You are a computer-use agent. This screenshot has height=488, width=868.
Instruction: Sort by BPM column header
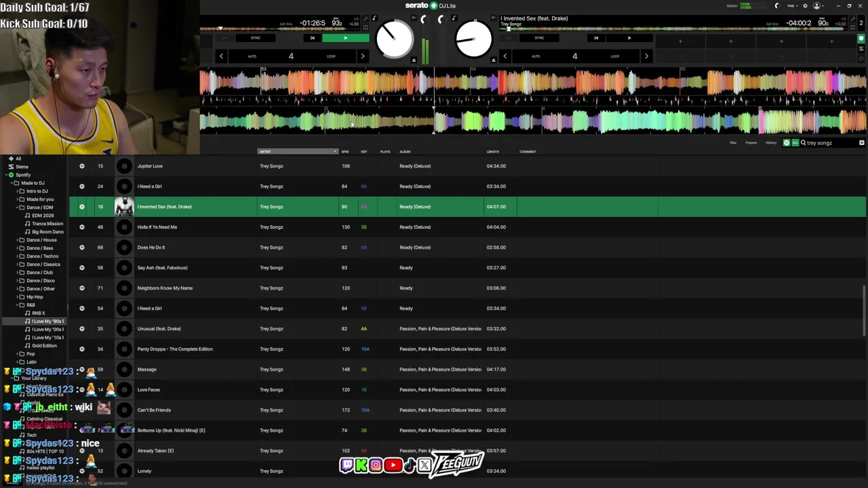[345, 152]
